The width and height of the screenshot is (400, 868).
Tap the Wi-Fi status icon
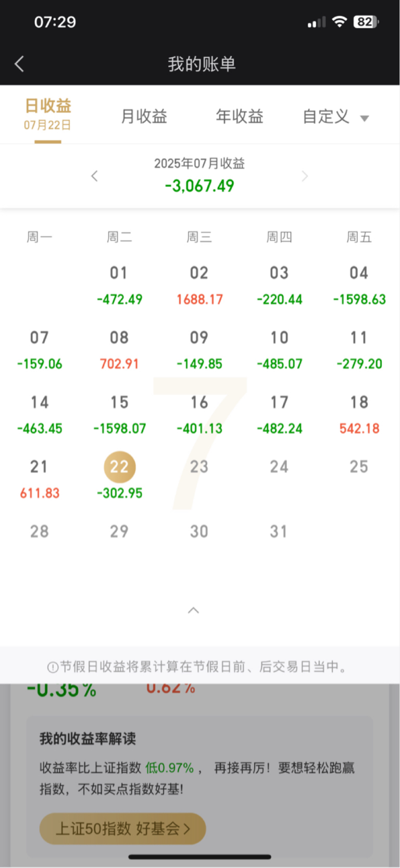coord(340,21)
